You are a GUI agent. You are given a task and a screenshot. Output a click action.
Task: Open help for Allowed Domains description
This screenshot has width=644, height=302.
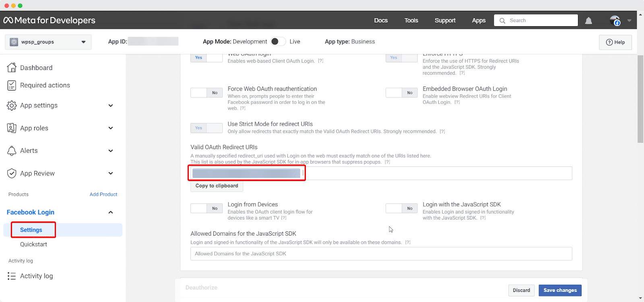(408, 242)
